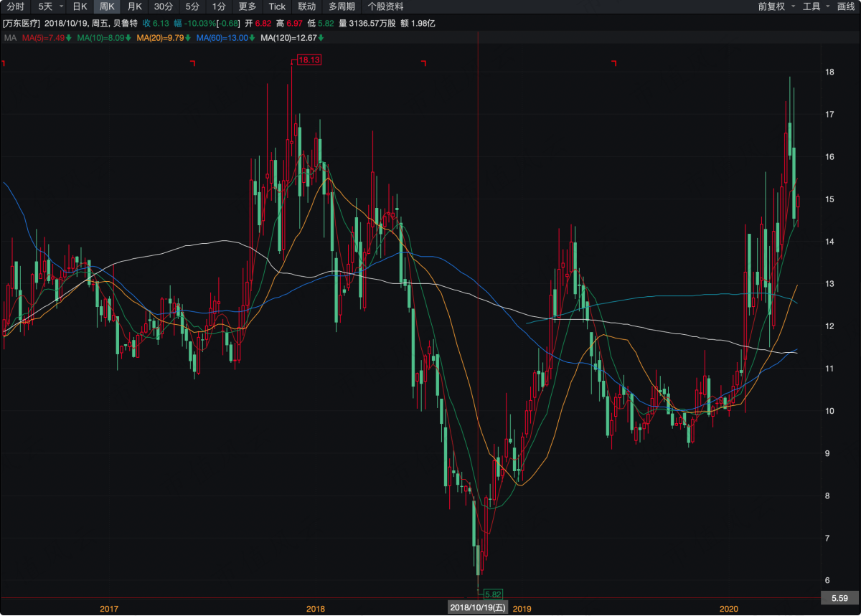
Task: Click the [万东医疗] stock name label
Action: pos(21,23)
